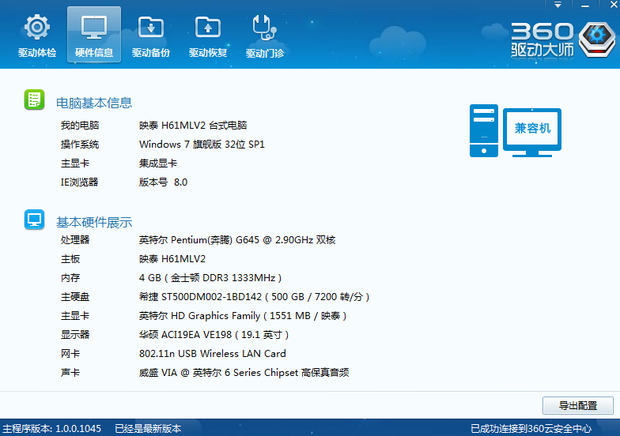Click the ST500DM002-1BD142 hard disk entry
Image resolution: width=620 pixels, height=436 pixels.
254,296
